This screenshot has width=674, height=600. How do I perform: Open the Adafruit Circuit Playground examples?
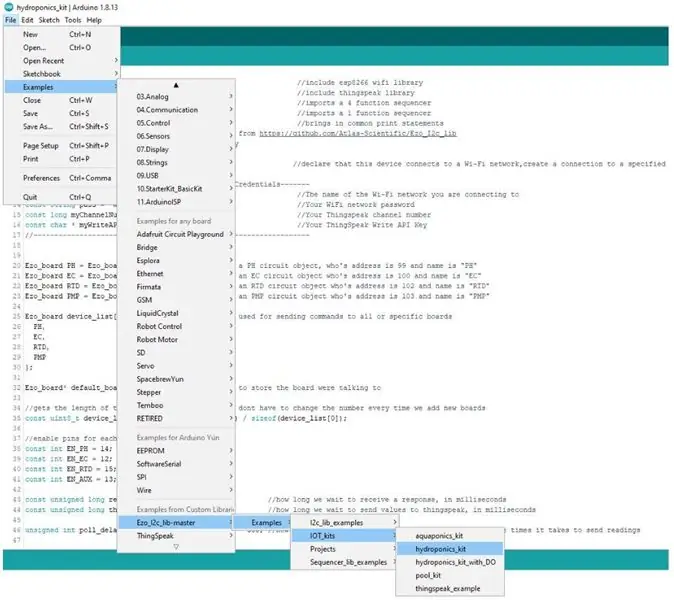[x=177, y=234]
